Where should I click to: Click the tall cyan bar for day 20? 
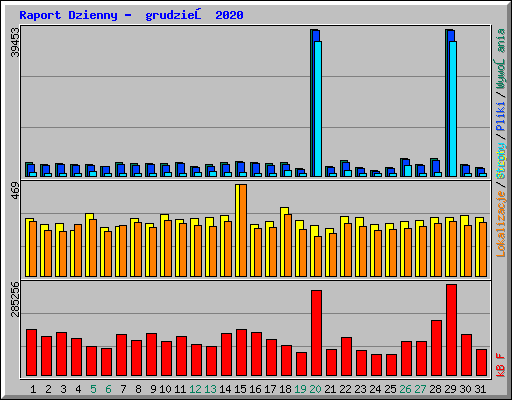(x=318, y=109)
